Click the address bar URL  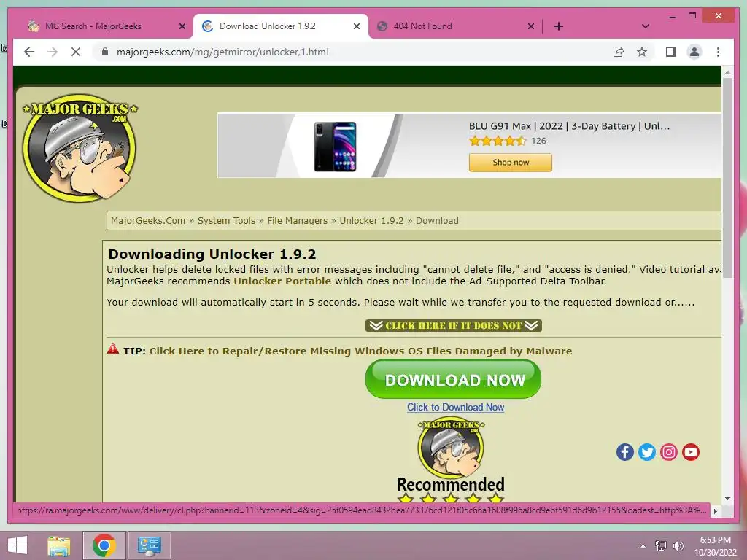click(x=222, y=52)
